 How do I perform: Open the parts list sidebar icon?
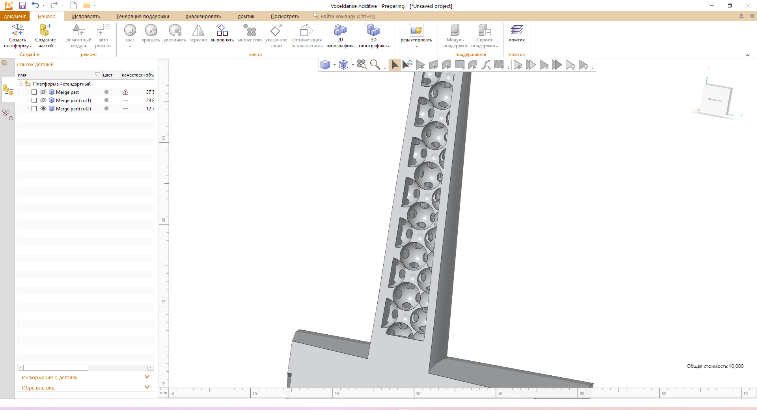(x=8, y=90)
